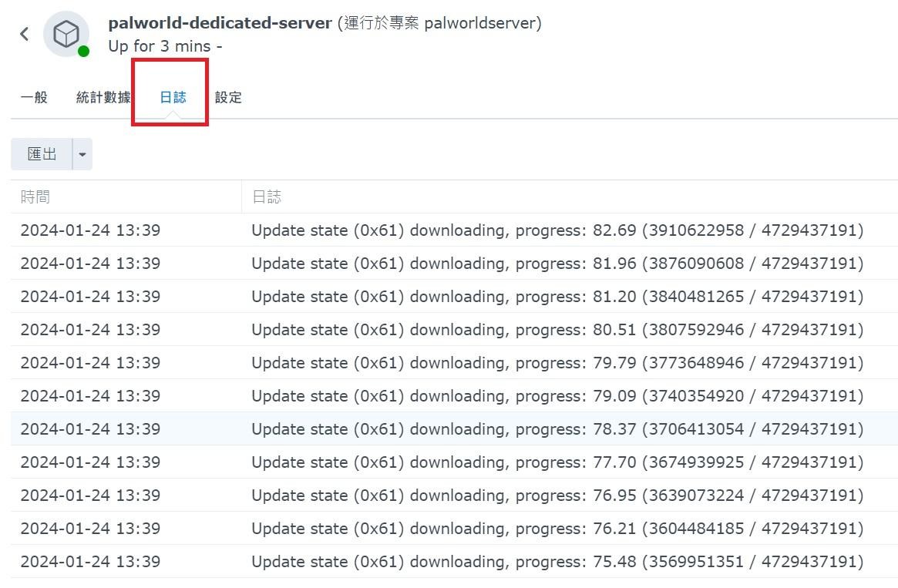Viewport: 898px width, 588px height.
Task: Click the green running status dot
Action: click(x=83, y=52)
